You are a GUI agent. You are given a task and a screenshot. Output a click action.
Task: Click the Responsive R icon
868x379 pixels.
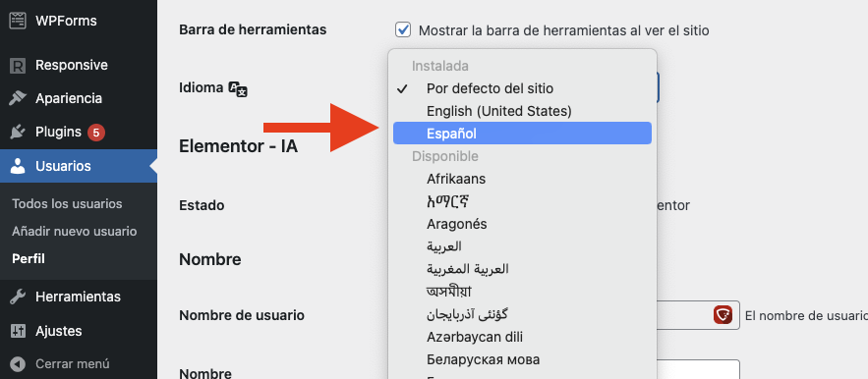tap(18, 65)
